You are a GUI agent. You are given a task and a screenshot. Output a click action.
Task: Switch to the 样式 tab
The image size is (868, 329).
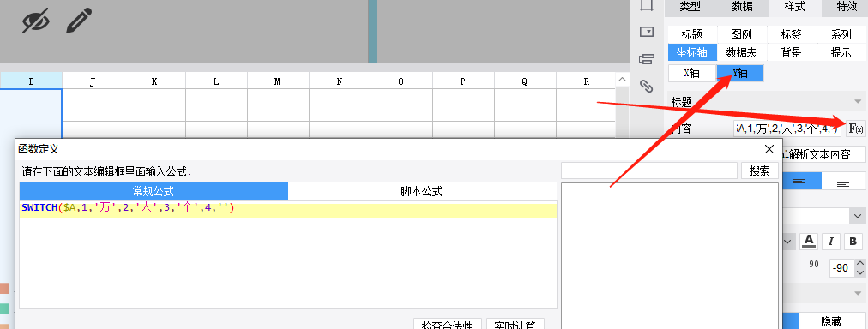795,7
